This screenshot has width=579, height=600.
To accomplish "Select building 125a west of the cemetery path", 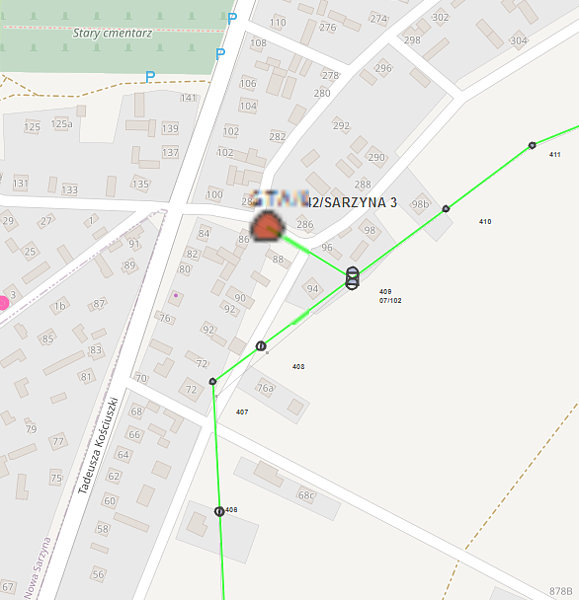I will 62,124.
